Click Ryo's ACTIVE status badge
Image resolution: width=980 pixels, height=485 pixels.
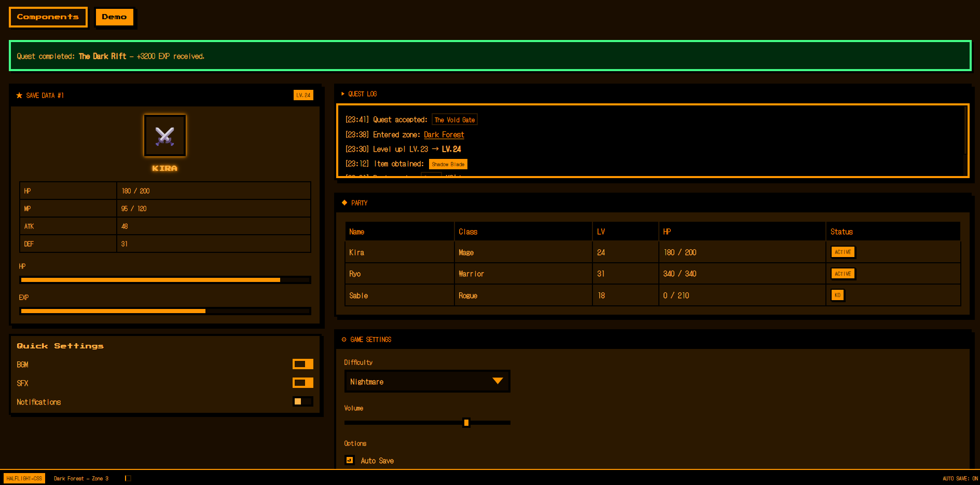coord(843,274)
